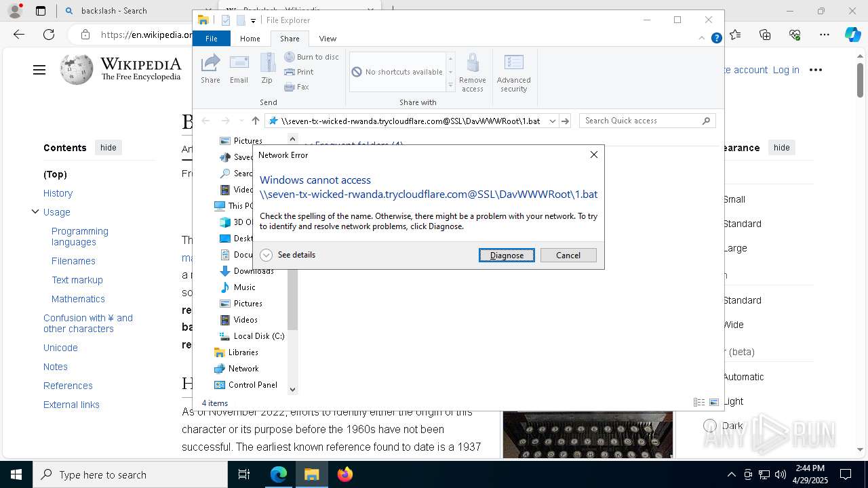The width and height of the screenshot is (868, 488).
Task: Click the Zip icon in the ribbon
Action: tap(267, 68)
